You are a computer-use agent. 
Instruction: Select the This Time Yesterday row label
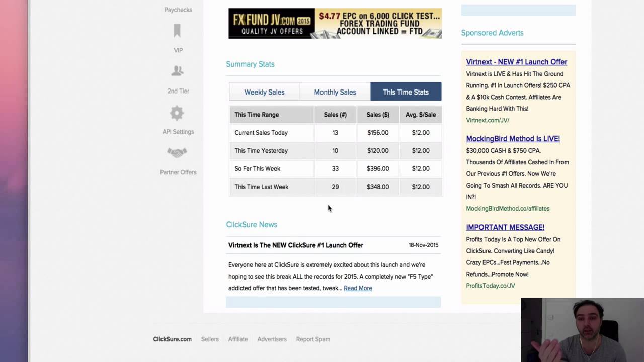tap(261, 151)
